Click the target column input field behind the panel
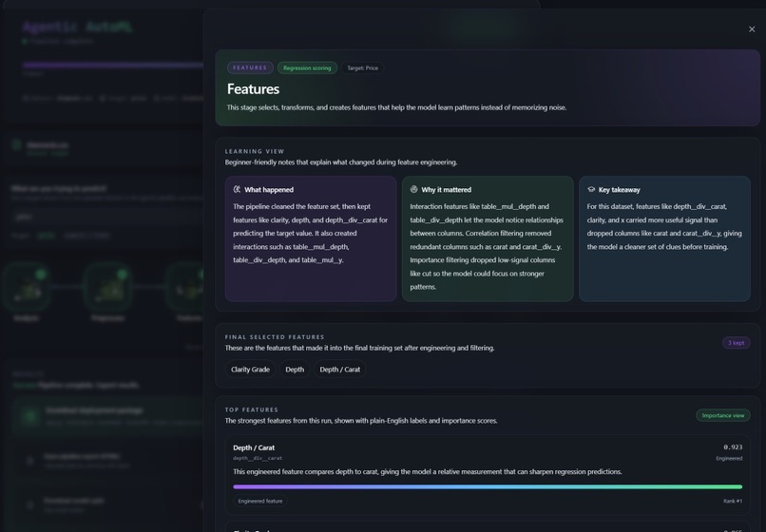Viewport: 766px width, 532px height. tap(108, 217)
